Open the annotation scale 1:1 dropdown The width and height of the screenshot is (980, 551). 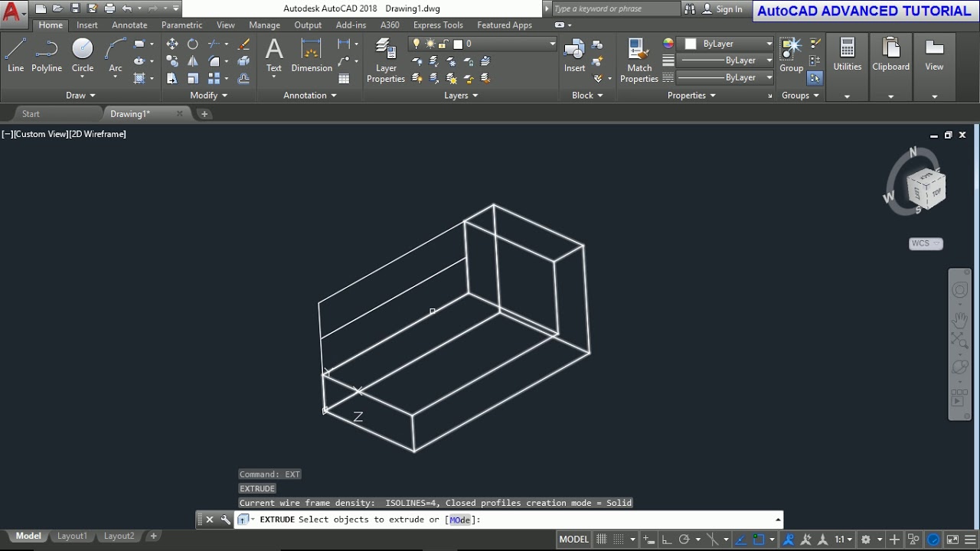844,540
